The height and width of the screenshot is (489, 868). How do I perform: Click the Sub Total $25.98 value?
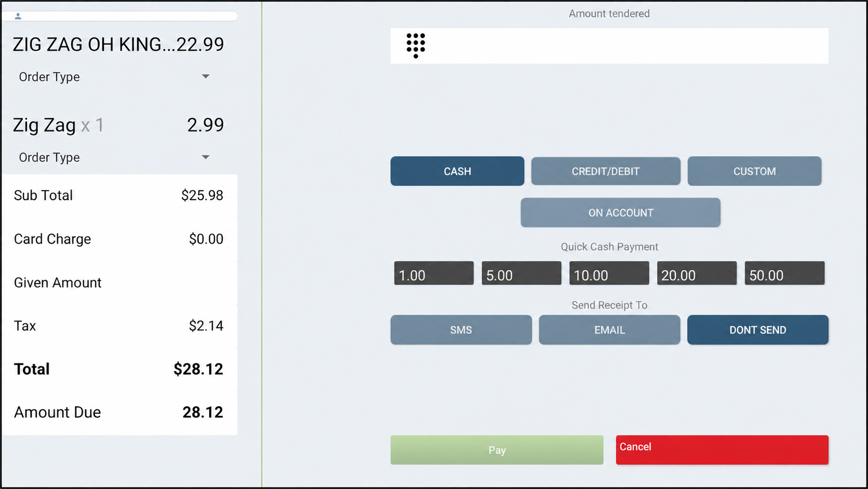tap(202, 195)
